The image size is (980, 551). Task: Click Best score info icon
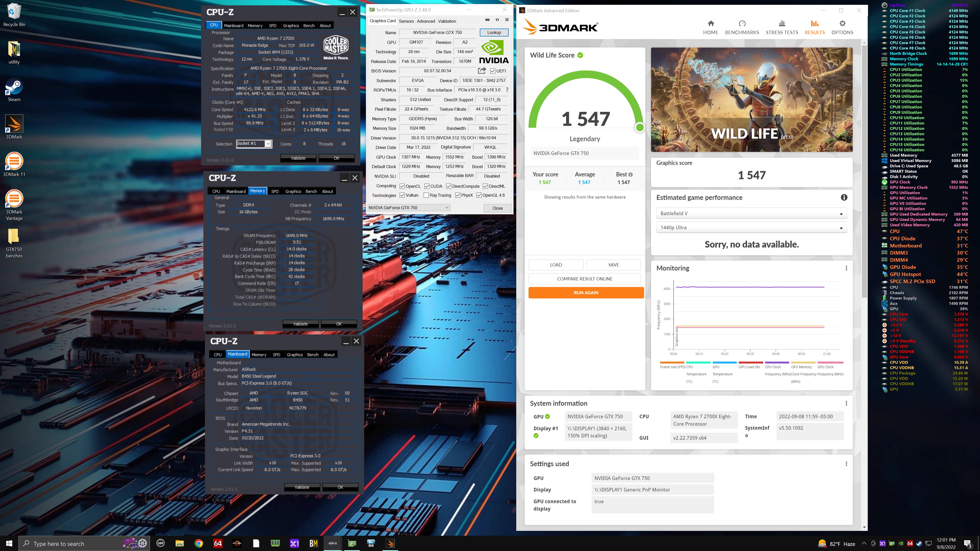click(630, 174)
